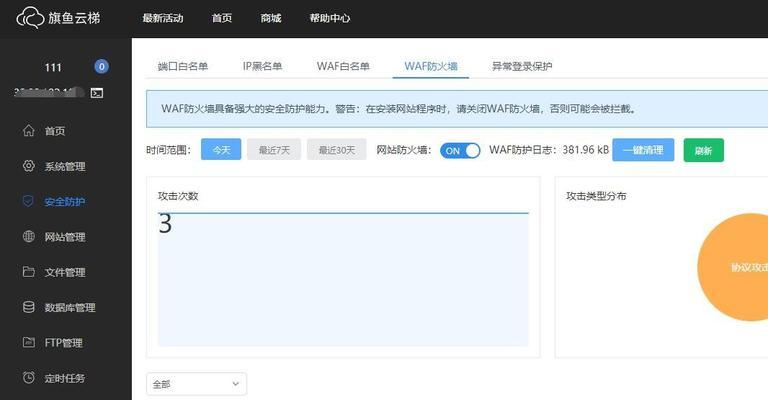Click the WAF防护日志 size 381.96 kB

click(585, 150)
